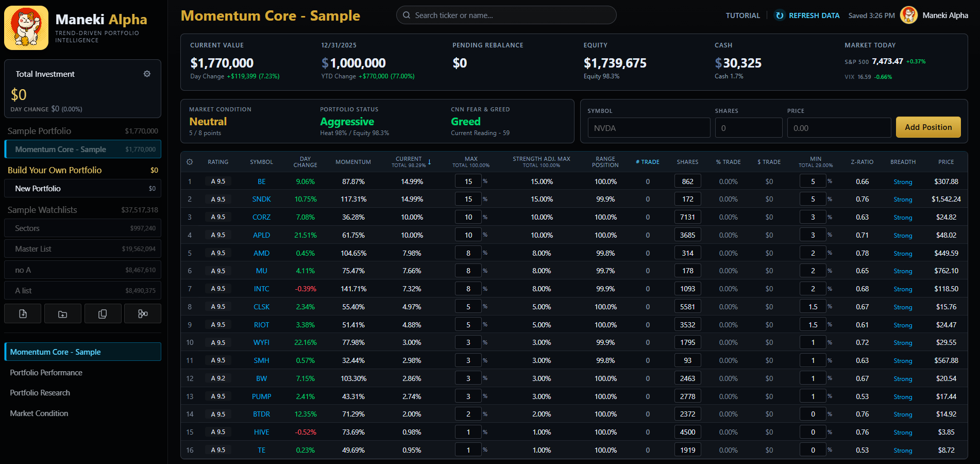Open BE ticker link
This screenshot has width=980, height=464.
(262, 181)
